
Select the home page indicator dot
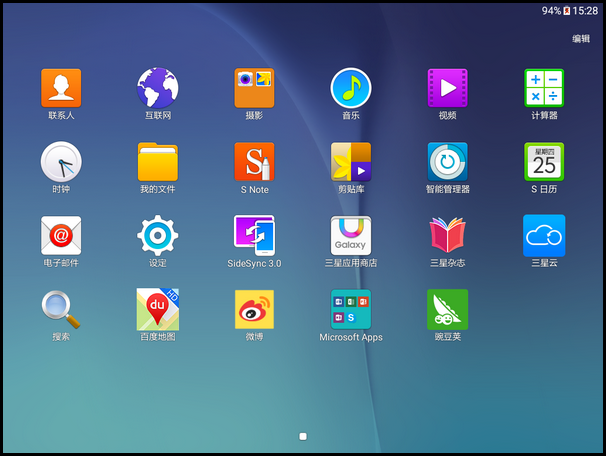[303, 436]
